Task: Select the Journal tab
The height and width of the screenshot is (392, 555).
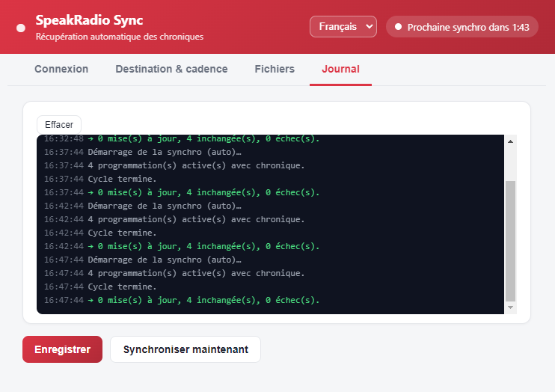Action: pos(340,69)
